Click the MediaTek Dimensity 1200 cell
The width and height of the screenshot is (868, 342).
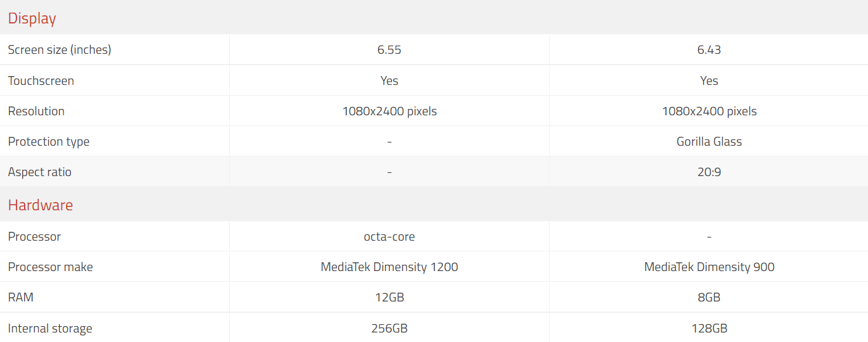389,267
